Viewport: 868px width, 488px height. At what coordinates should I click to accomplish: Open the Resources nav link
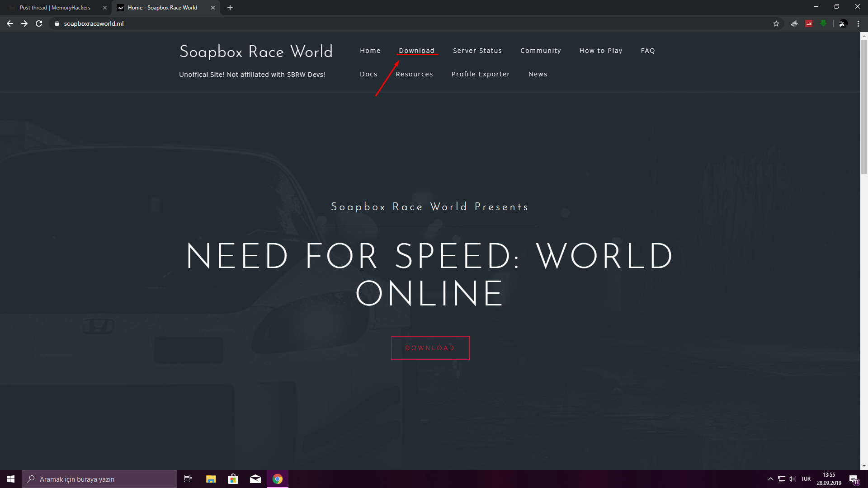(x=414, y=74)
